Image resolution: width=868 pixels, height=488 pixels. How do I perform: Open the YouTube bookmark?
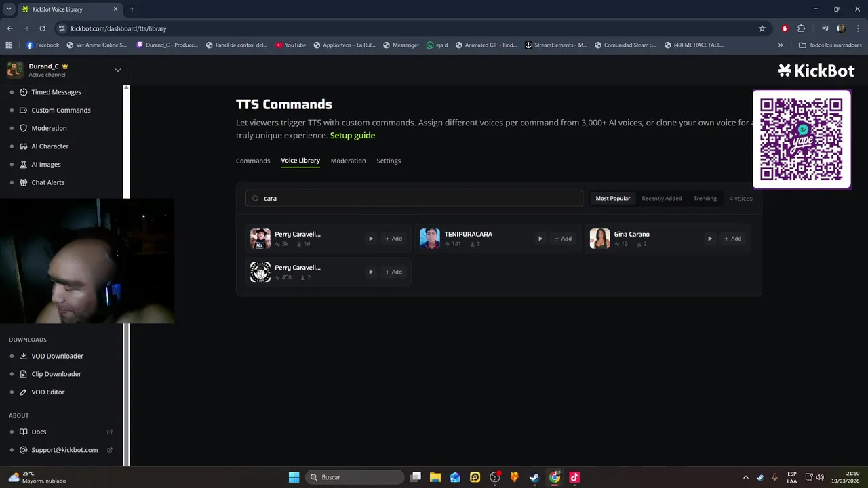(x=291, y=45)
